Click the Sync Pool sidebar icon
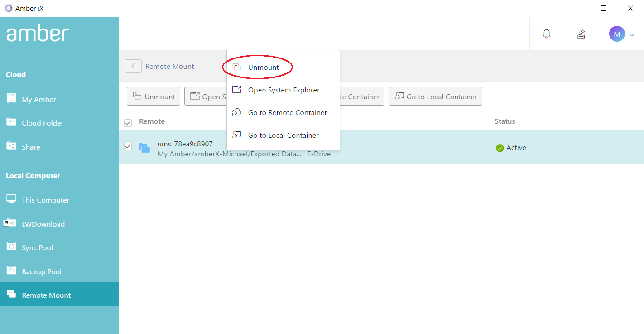Viewport: 644px width, 334px height. pyautogui.click(x=11, y=247)
